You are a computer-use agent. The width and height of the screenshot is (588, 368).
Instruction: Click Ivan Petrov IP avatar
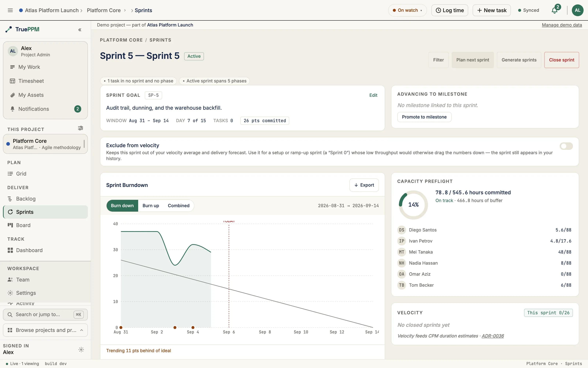pyautogui.click(x=401, y=241)
